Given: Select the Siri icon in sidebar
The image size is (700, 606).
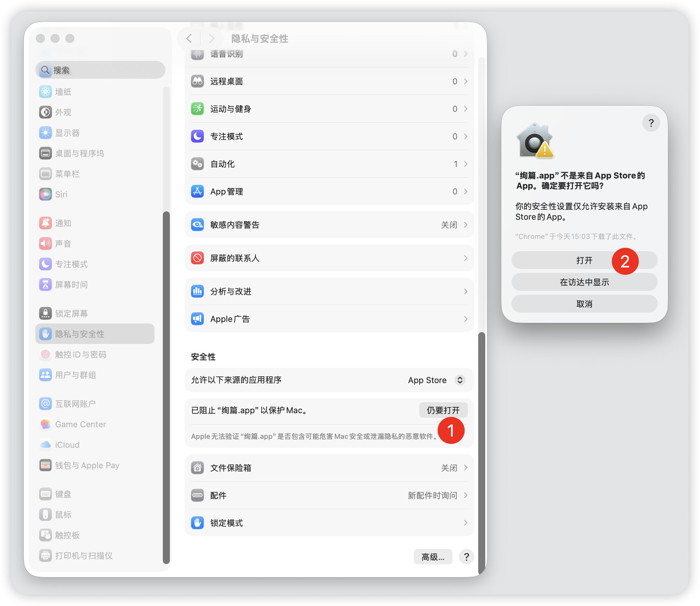Looking at the screenshot, I should point(46,194).
